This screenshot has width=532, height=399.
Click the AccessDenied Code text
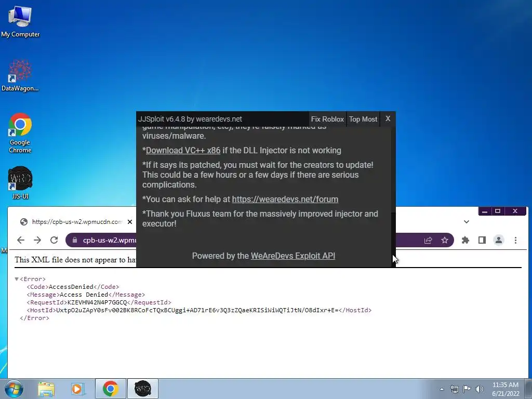click(x=71, y=287)
